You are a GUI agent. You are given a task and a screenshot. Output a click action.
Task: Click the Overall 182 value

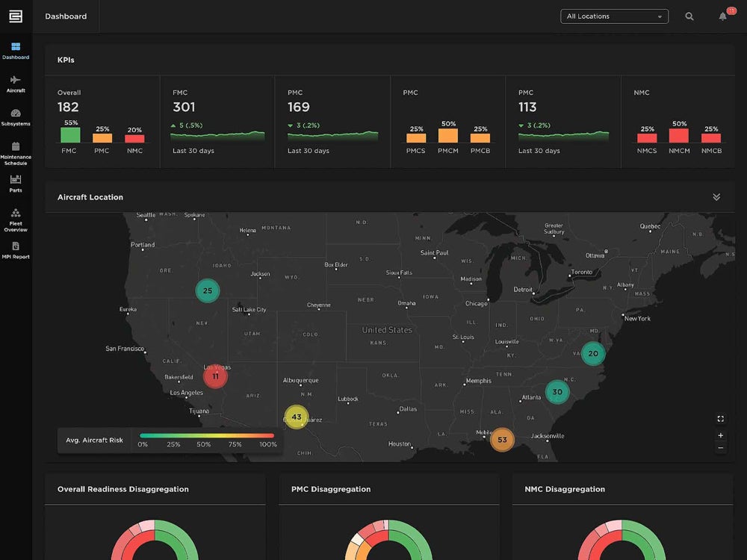(68, 107)
